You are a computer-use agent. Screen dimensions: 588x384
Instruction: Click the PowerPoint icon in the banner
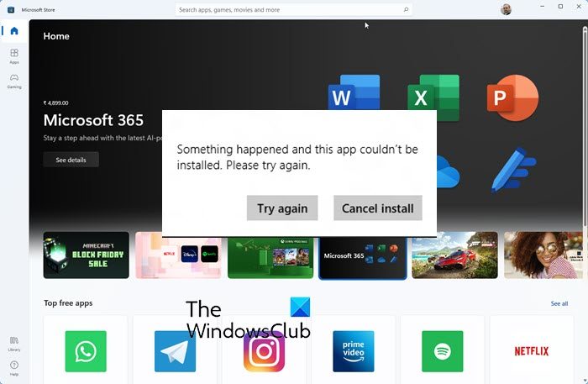click(x=512, y=97)
